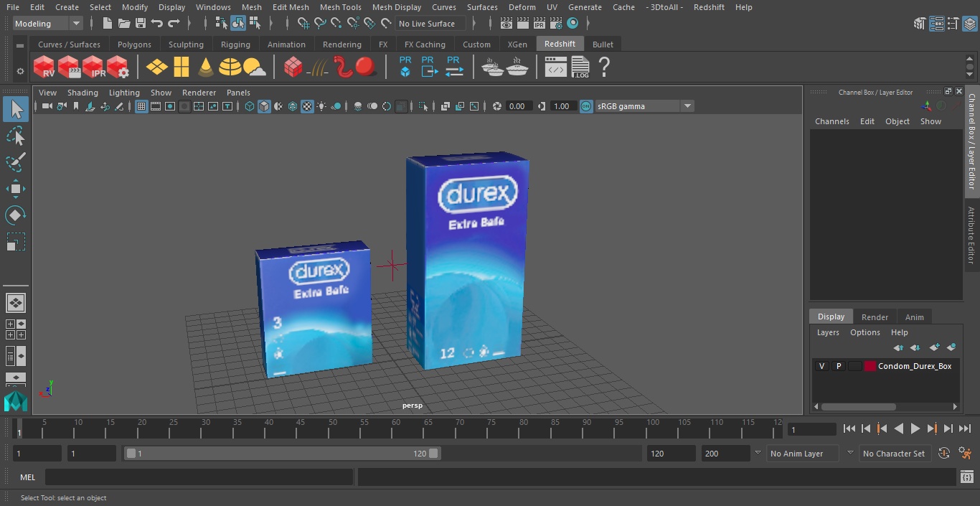Select the Lasso selection tool
This screenshot has height=506, width=980.
tap(15, 136)
